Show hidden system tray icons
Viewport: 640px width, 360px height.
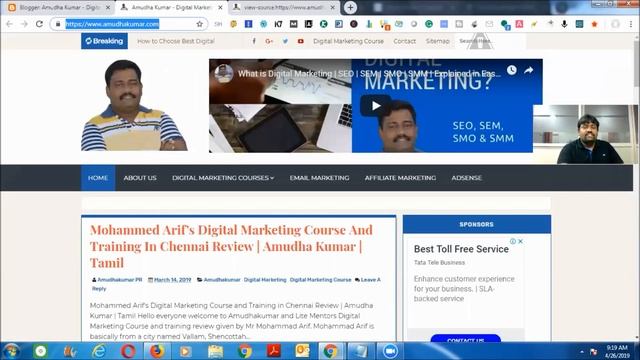tap(582, 351)
